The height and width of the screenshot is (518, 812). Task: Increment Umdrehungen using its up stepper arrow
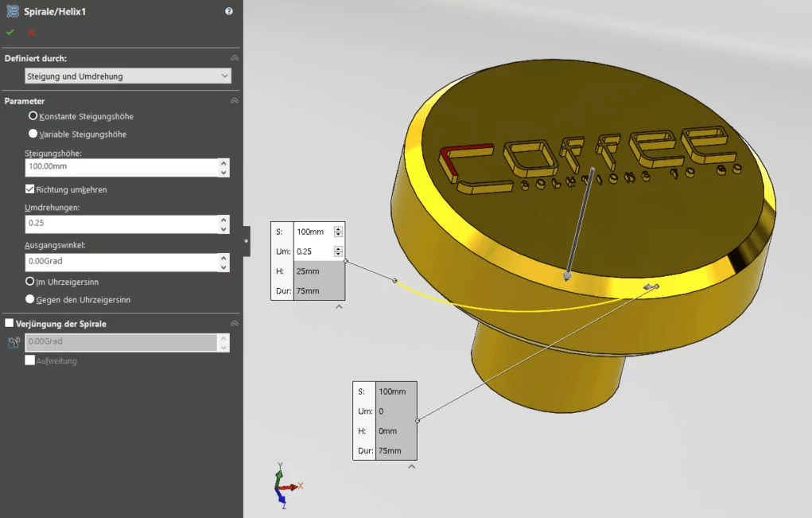pyautogui.click(x=225, y=220)
